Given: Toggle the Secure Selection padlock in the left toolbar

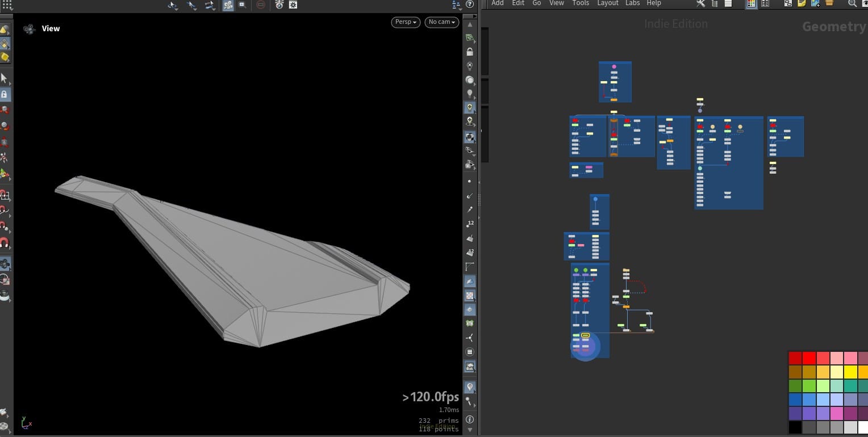Looking at the screenshot, I should [5, 94].
